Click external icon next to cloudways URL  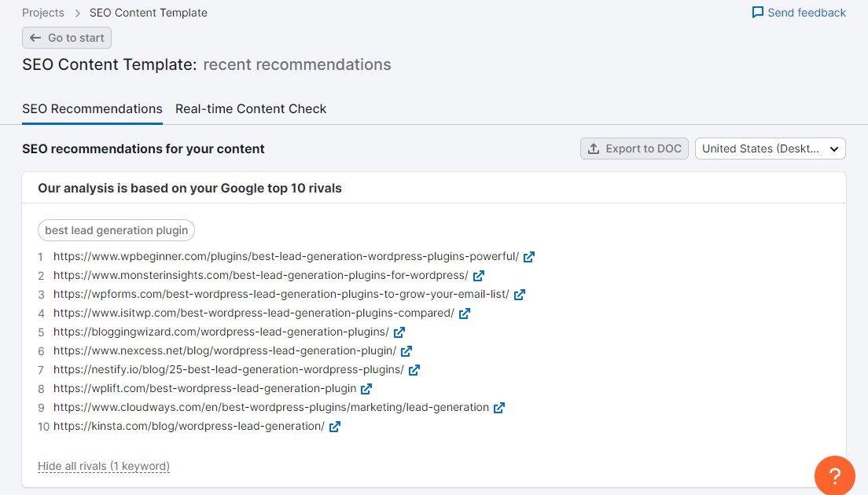(x=498, y=408)
